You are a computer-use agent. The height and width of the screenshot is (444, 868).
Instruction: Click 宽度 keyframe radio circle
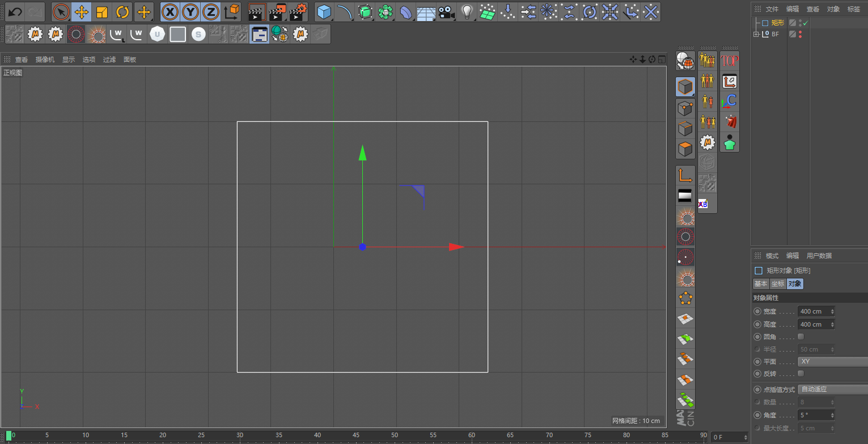point(757,311)
